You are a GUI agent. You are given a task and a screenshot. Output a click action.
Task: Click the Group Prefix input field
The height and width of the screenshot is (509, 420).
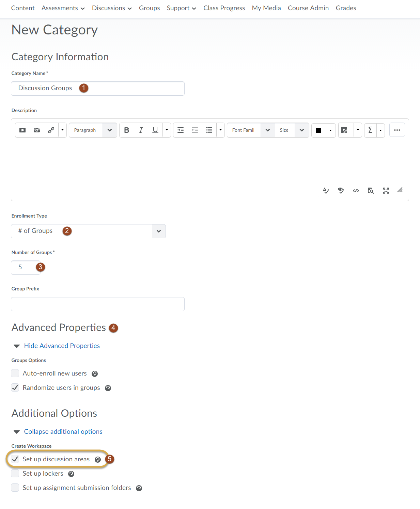click(x=97, y=304)
